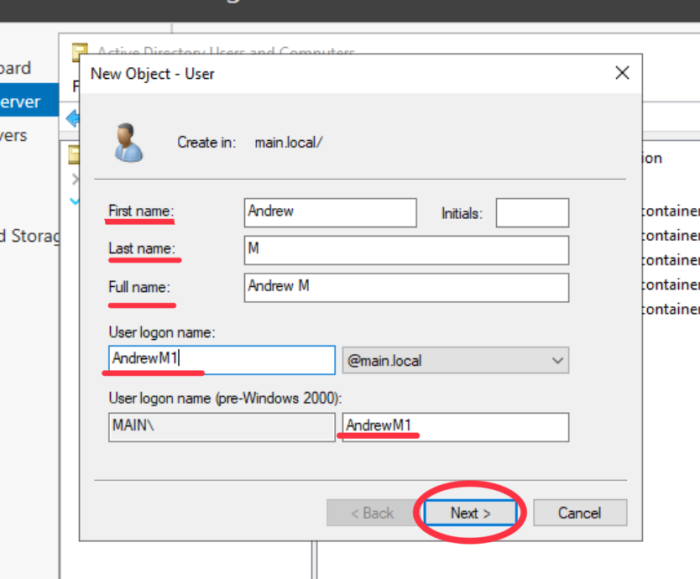Click the User logon name text box
Image resolution: width=700 pixels, height=579 pixels.
click(219, 360)
